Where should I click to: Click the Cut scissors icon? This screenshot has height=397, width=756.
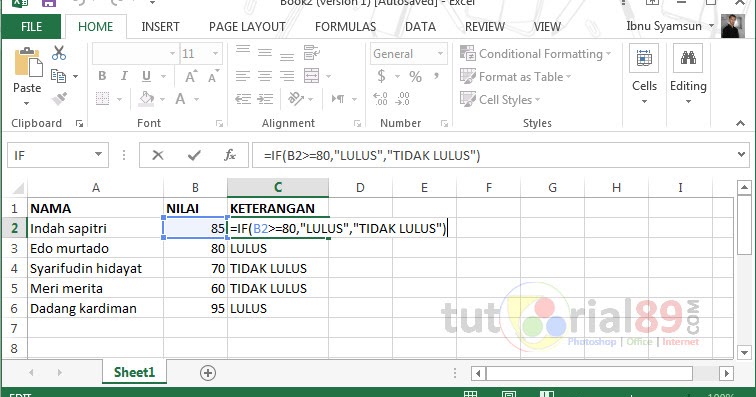(59, 53)
